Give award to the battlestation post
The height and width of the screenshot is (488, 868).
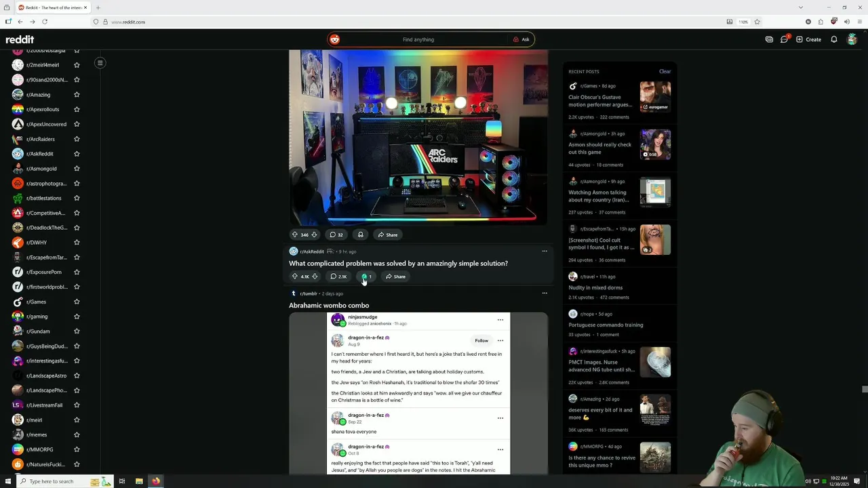point(360,235)
